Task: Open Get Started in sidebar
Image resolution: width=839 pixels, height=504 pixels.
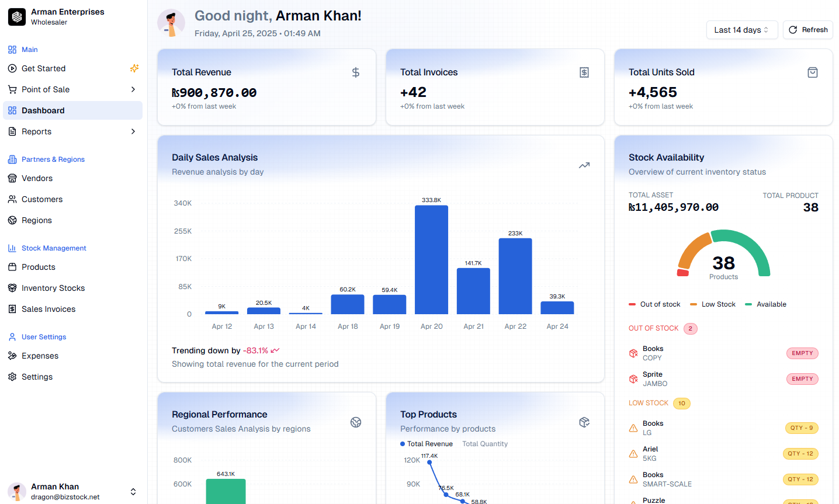Action: [x=72, y=68]
